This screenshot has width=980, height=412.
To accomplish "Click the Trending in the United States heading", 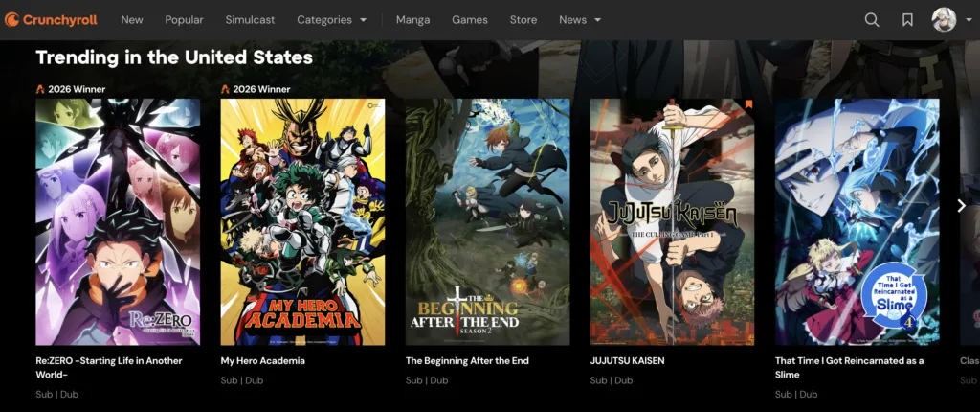I will pos(174,57).
